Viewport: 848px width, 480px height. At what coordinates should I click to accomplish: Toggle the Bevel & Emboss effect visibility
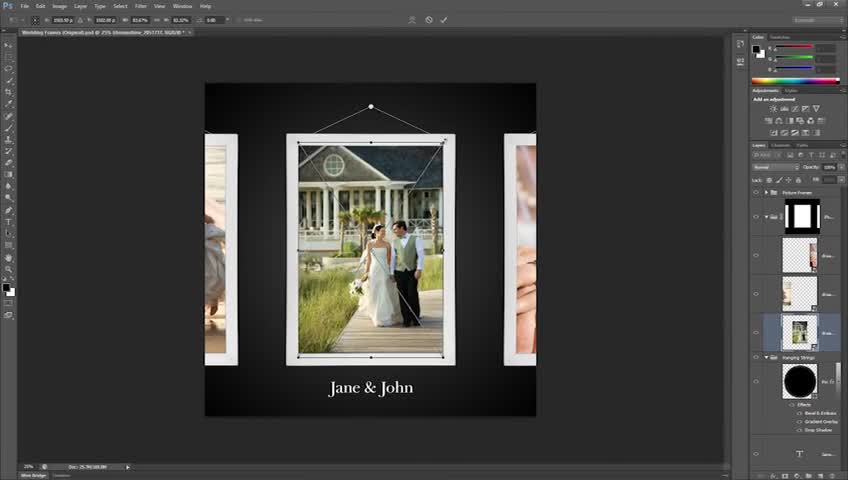799,414
